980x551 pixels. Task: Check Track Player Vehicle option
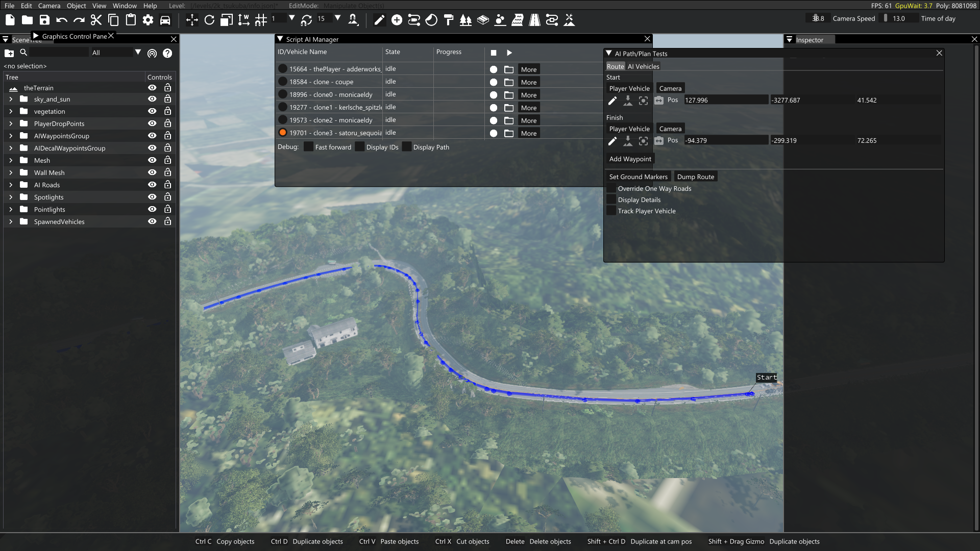pyautogui.click(x=611, y=211)
